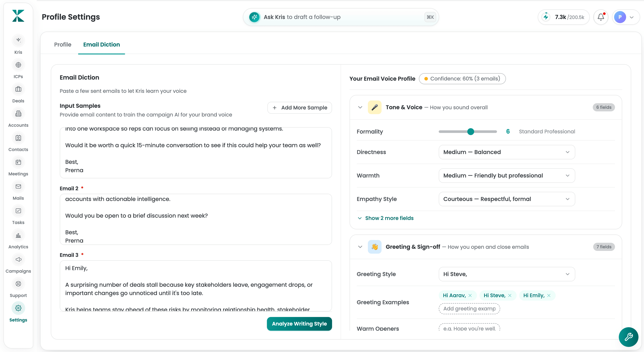Screen dimensions: 644x352
Task: Open the Tasks checklist icon
Action: [x=18, y=211]
